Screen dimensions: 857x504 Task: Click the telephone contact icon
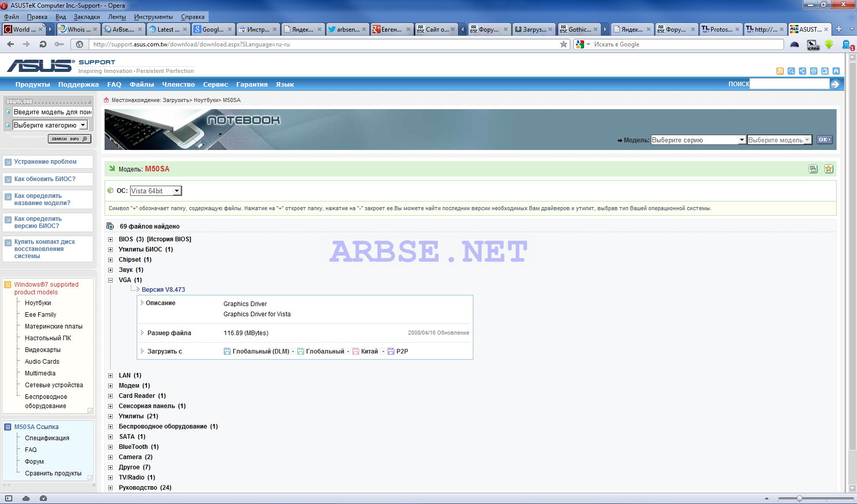pyautogui.click(x=814, y=71)
